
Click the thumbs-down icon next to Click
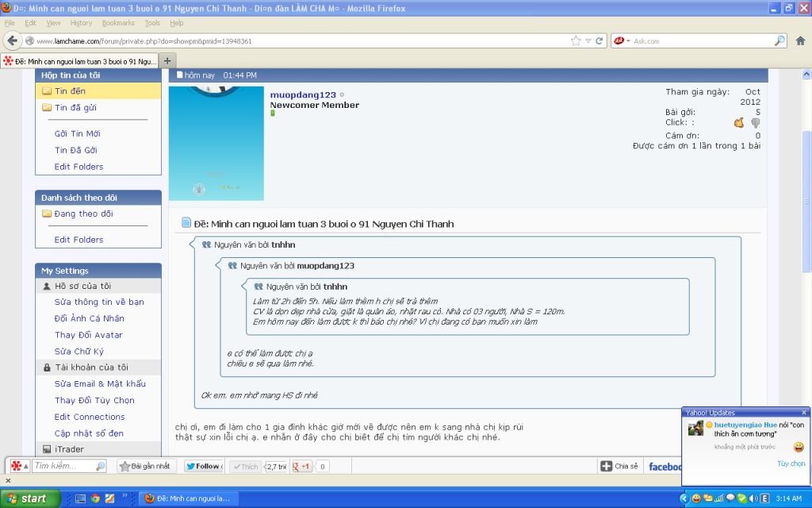pyautogui.click(x=756, y=123)
